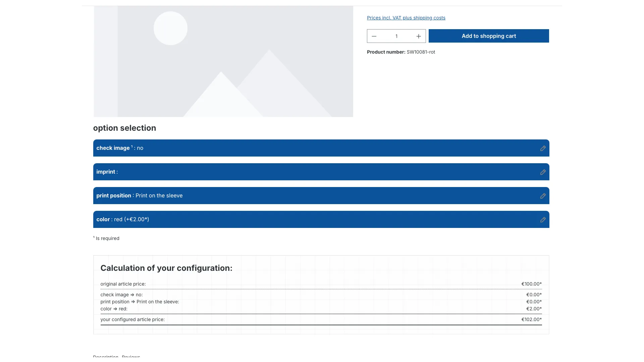Edit print position using its pencil icon
This screenshot has width=644, height=362.
(x=543, y=196)
